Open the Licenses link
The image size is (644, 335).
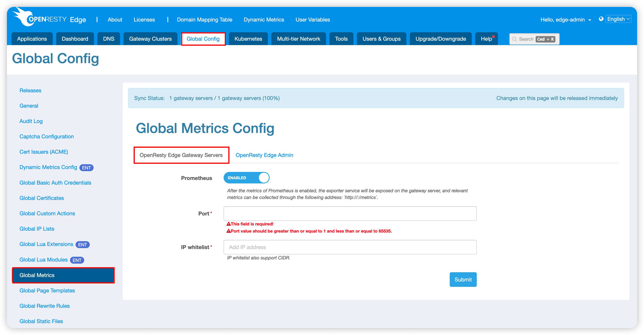[x=144, y=20]
